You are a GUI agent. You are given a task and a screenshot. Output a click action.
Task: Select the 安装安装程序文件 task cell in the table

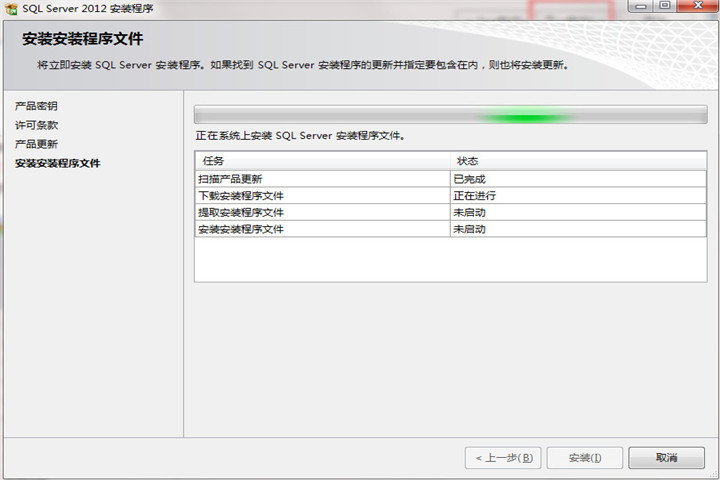[x=322, y=229]
